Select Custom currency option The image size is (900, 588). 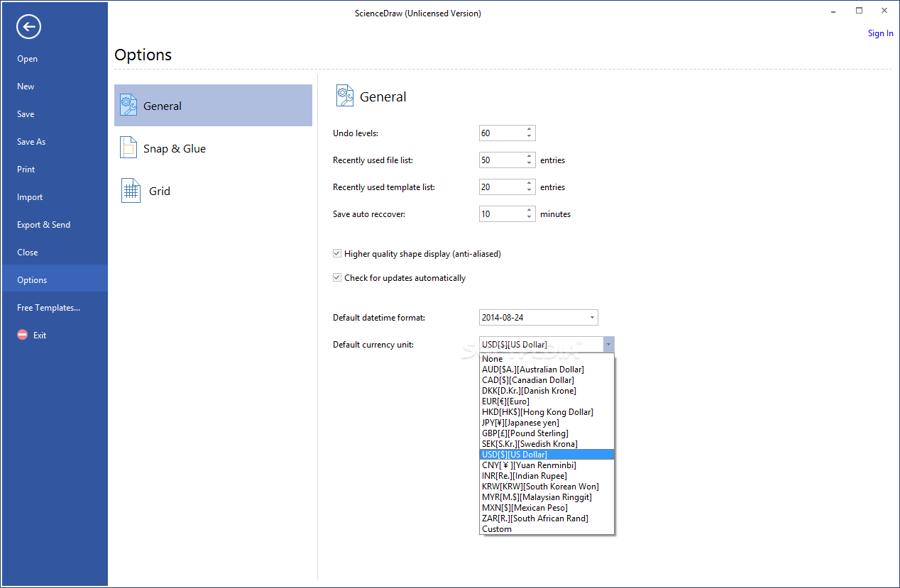(547, 529)
